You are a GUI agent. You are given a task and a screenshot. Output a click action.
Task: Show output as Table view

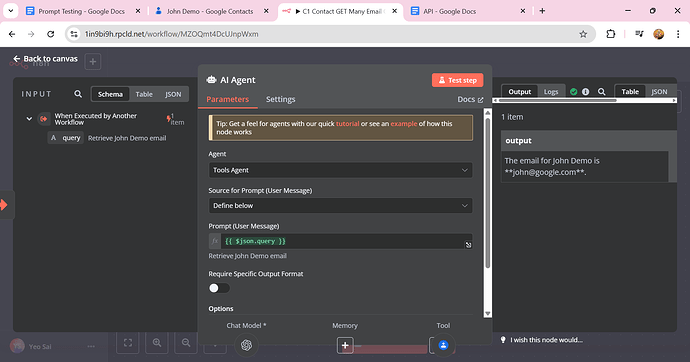(630, 91)
